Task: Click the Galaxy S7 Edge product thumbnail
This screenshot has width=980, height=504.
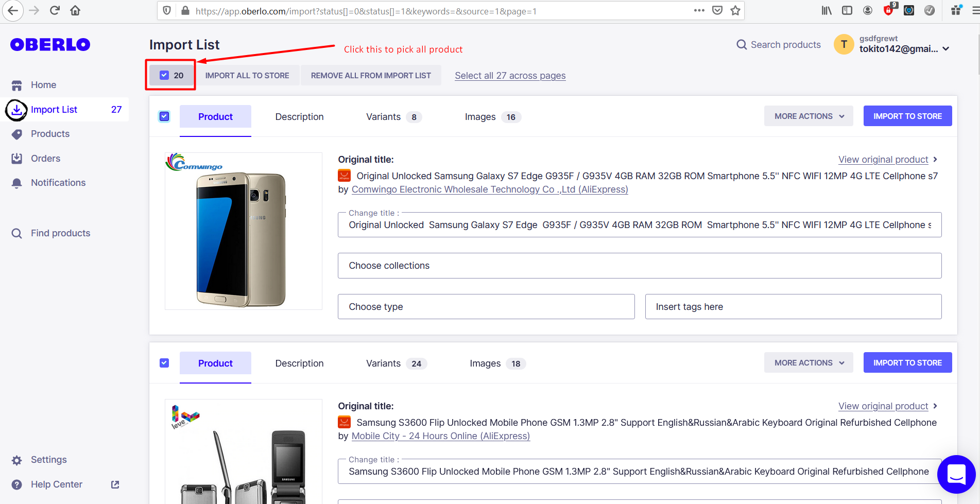Action: coord(244,231)
